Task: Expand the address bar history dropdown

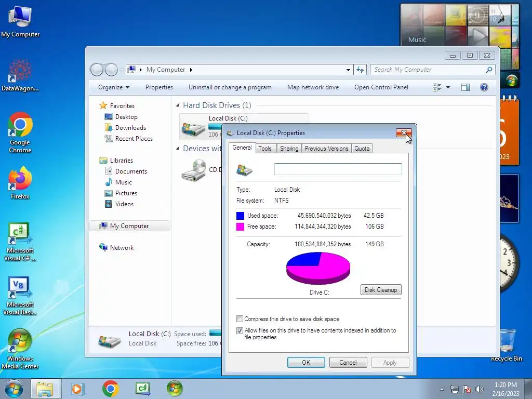Action: (348, 70)
